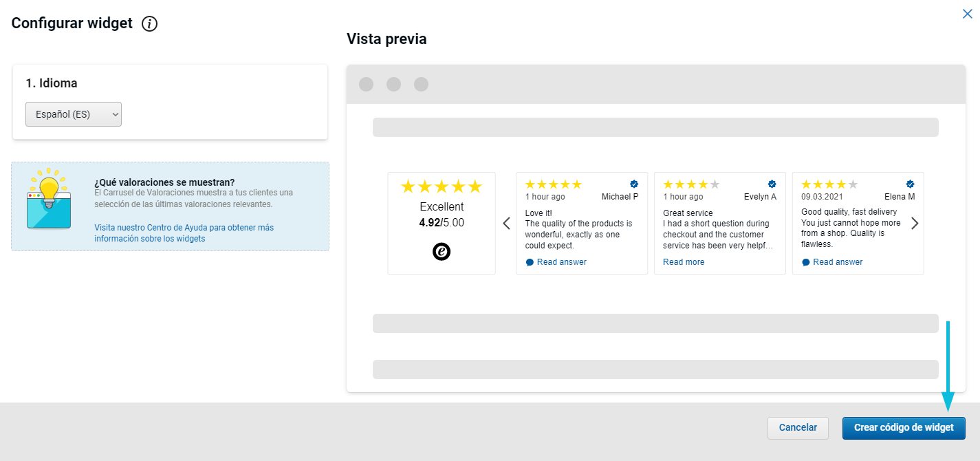
Task: Open the Idioma language dropdown
Action: 74,114
